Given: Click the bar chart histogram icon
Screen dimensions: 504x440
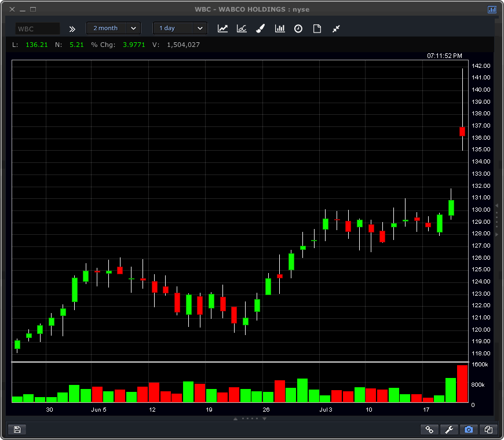Looking at the screenshot, I should pyautogui.click(x=280, y=28).
